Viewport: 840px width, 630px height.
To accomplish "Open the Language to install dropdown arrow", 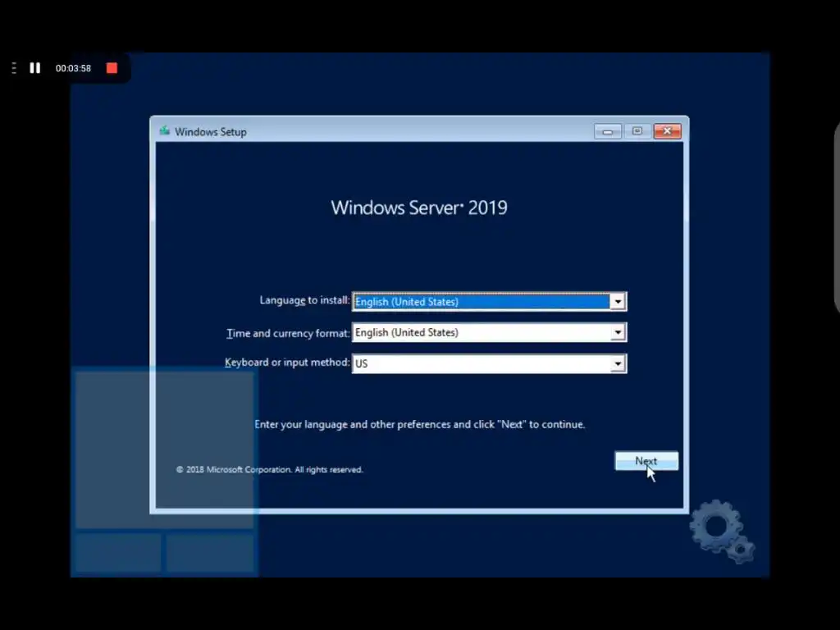I will 618,302.
